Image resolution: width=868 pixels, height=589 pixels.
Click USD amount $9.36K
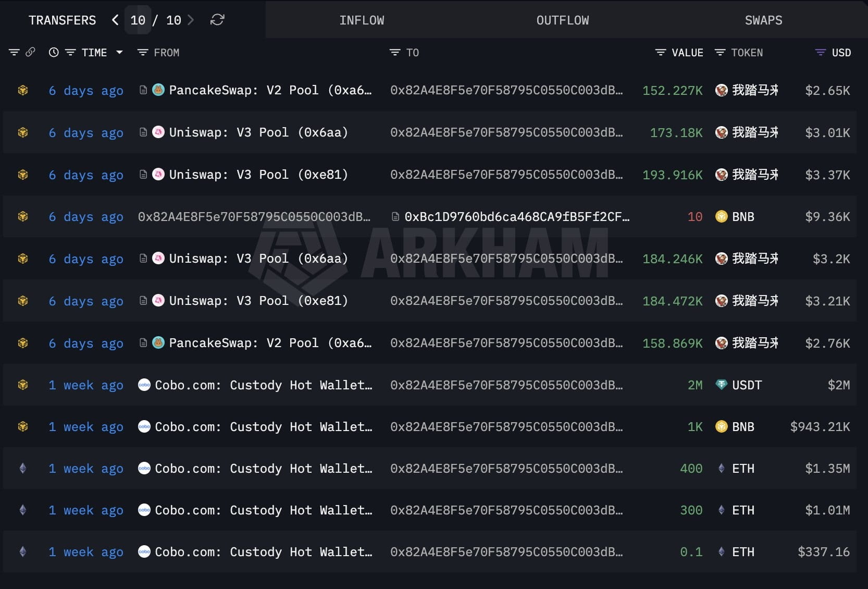point(827,217)
